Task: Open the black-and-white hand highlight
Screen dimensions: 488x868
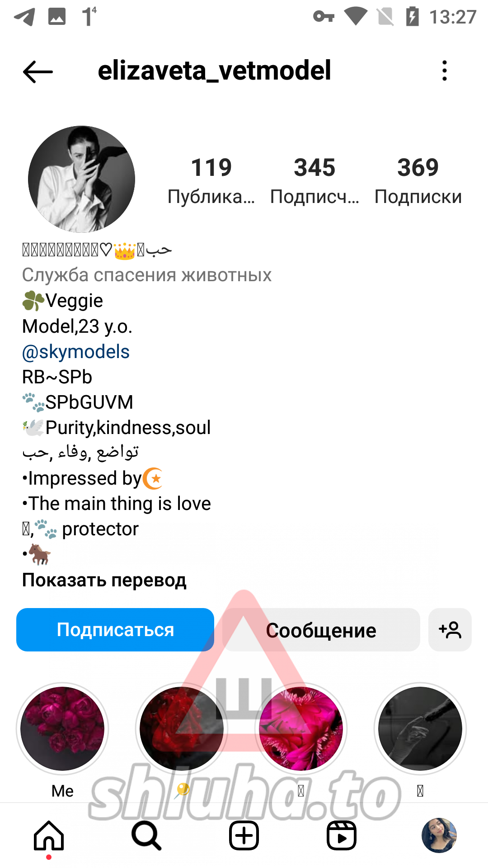Action: [x=420, y=729]
